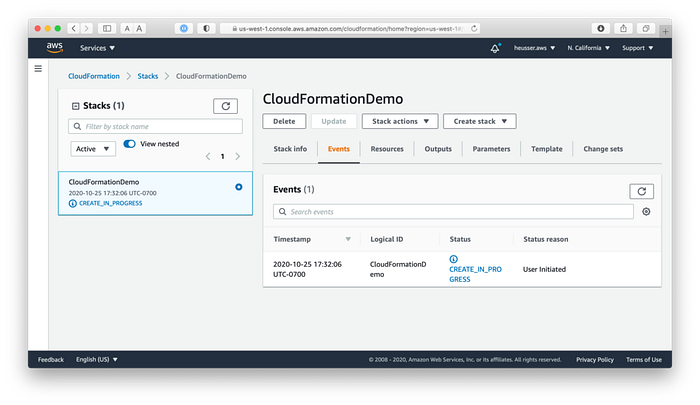Viewport: 700px width, 405px height.
Task: Click the info icon beside CREATE_IN_PROGRESS in event row
Action: pos(454,259)
